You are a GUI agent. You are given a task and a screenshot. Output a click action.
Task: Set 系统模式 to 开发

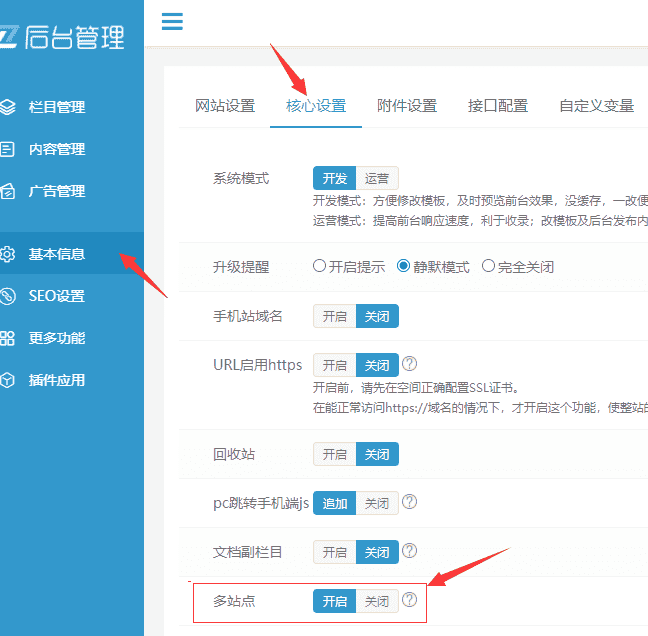click(x=334, y=178)
